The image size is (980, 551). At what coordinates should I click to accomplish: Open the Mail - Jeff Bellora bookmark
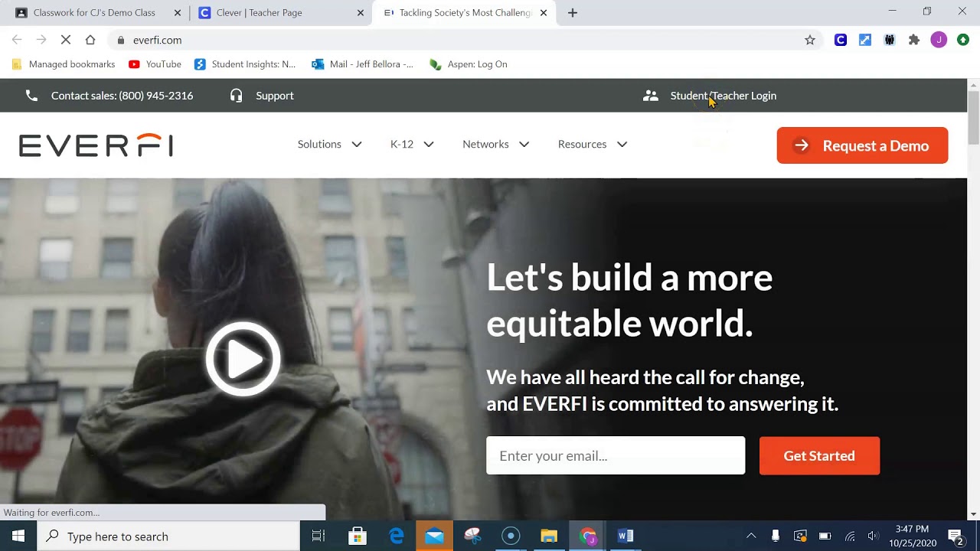pos(363,64)
